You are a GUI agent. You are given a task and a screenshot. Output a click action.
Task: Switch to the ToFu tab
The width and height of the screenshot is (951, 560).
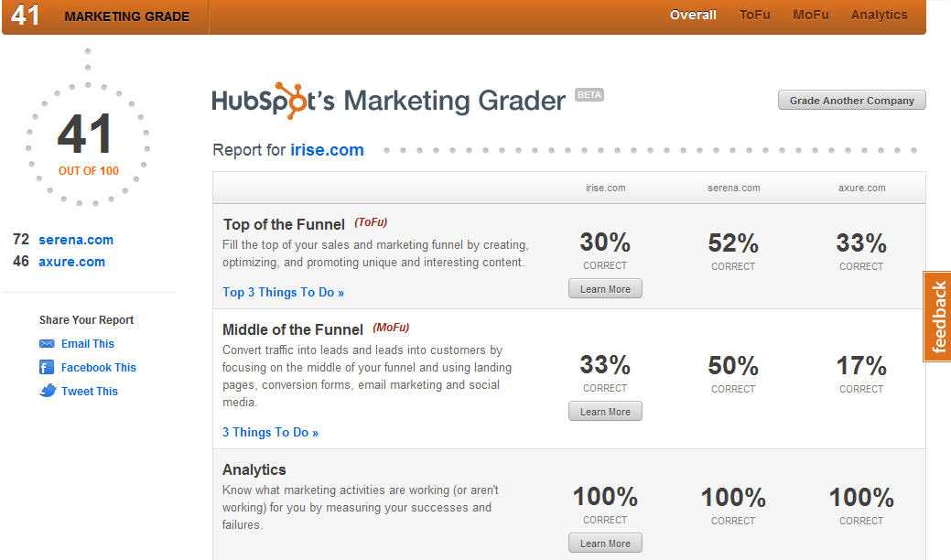tap(753, 15)
